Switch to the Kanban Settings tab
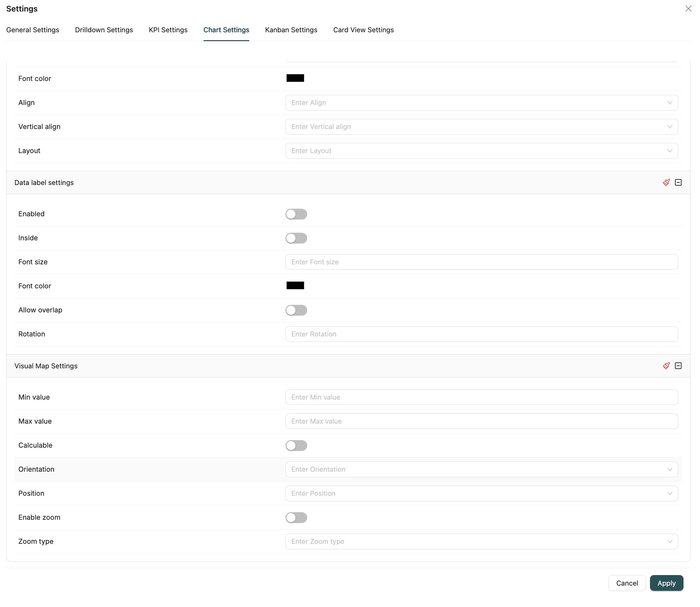700x607 pixels. (x=291, y=30)
